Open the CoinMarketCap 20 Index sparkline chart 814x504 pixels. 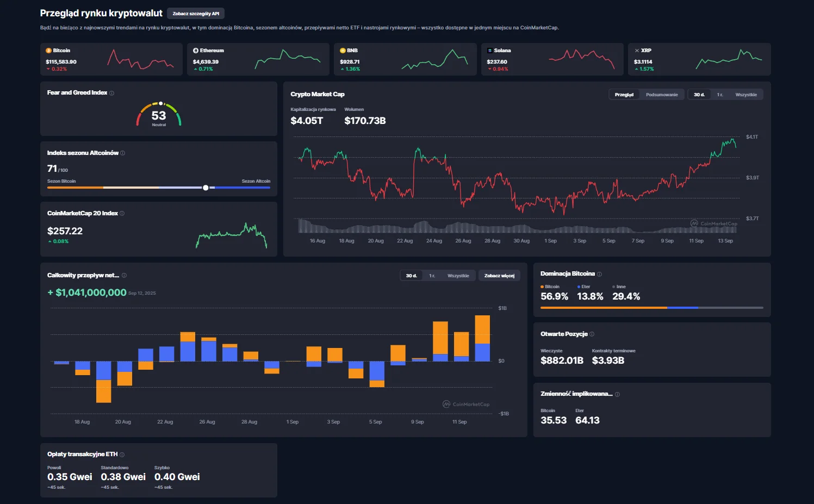pyautogui.click(x=231, y=235)
